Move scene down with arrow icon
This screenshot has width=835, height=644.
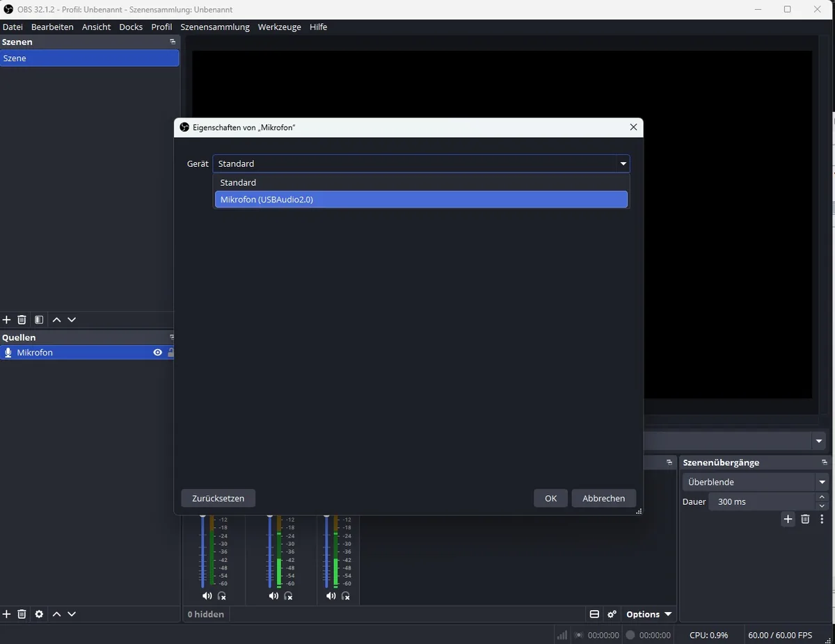tap(72, 320)
